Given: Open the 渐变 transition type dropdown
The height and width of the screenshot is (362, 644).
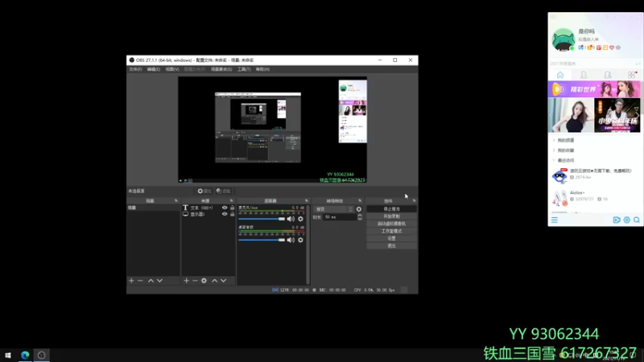Looking at the screenshot, I should click(x=333, y=209).
